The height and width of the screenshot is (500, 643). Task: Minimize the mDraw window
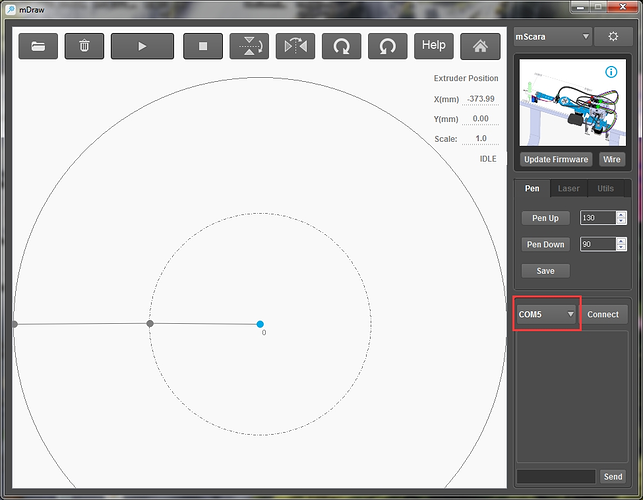[580, 7]
